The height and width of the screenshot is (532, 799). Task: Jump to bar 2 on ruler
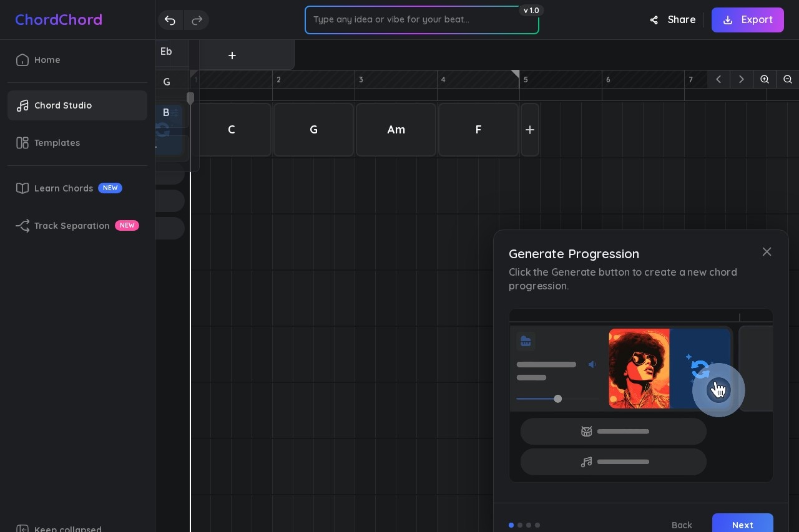[278, 79]
